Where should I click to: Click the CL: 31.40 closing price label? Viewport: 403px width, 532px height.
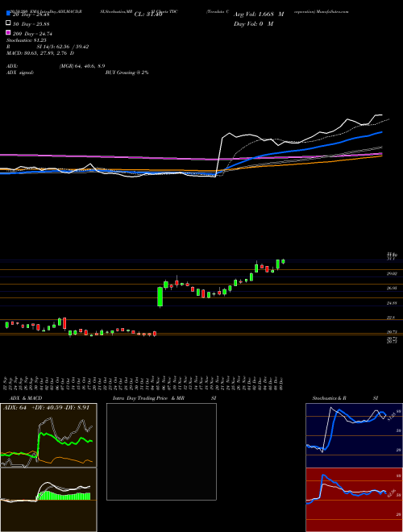pos(148,15)
